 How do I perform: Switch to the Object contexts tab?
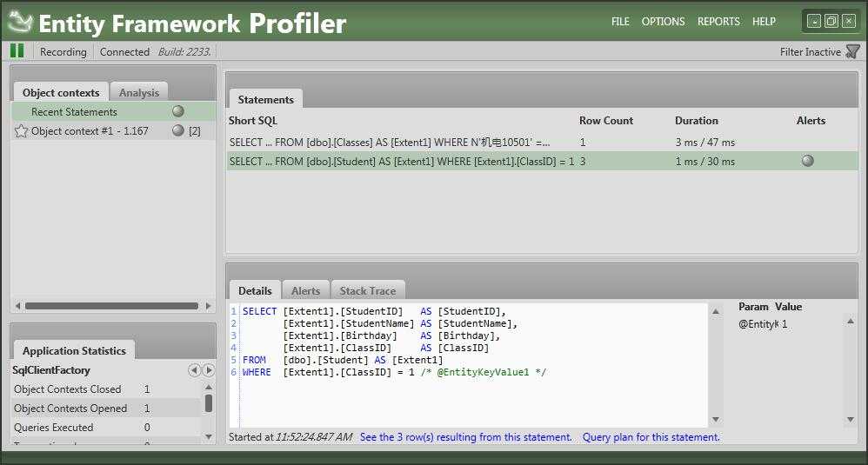(x=61, y=92)
